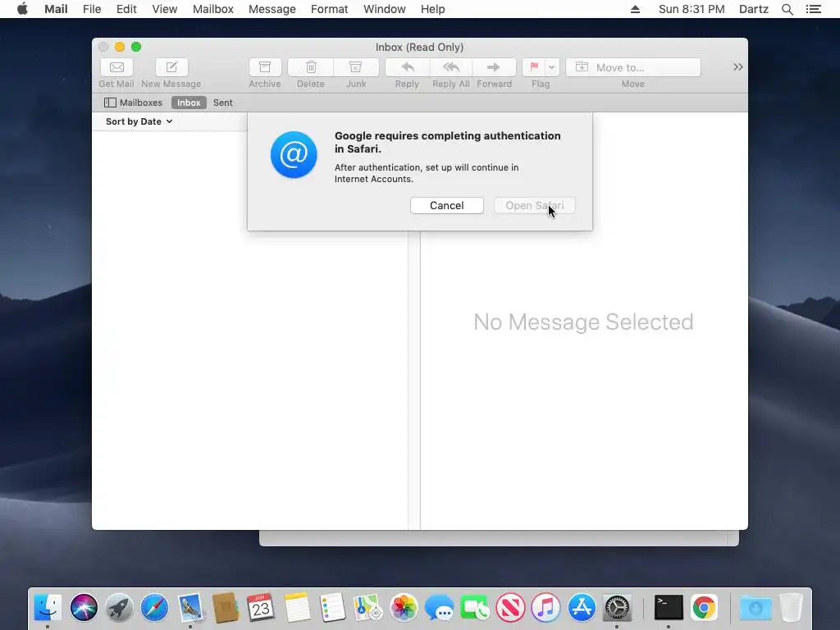Compose with the New Message icon

click(x=171, y=67)
